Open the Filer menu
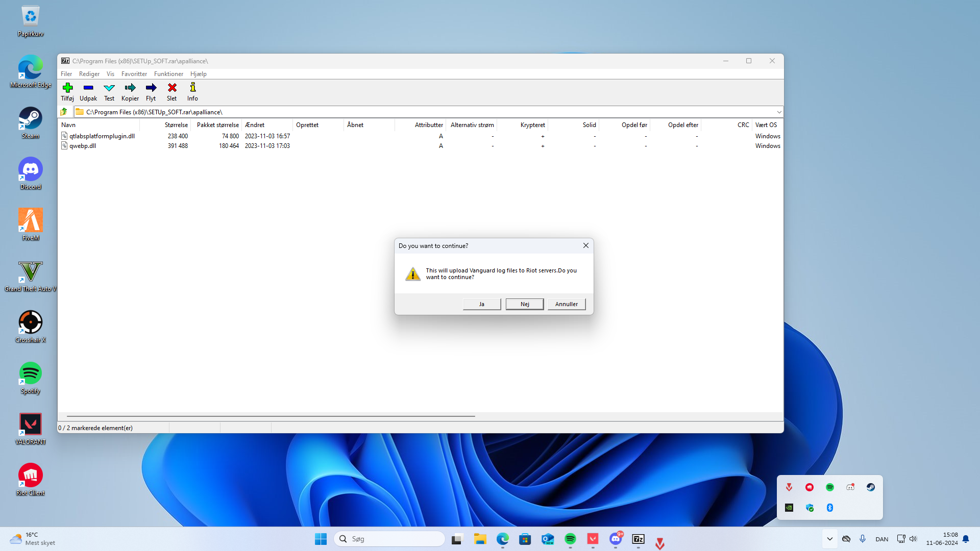 pyautogui.click(x=66, y=74)
